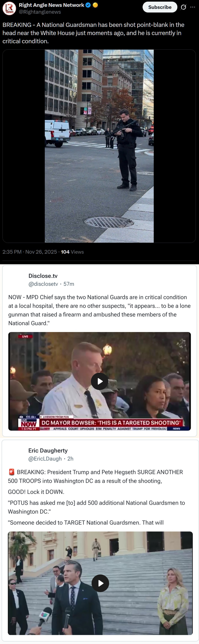Click the blue verified checkmark badge
Viewport: 199px width, 644px height.
(88, 5)
